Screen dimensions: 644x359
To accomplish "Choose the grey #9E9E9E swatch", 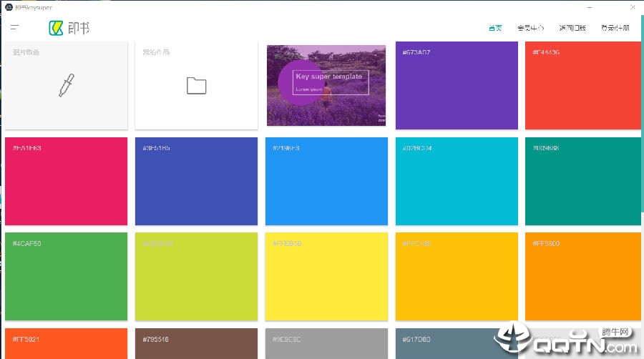I will coord(326,344).
